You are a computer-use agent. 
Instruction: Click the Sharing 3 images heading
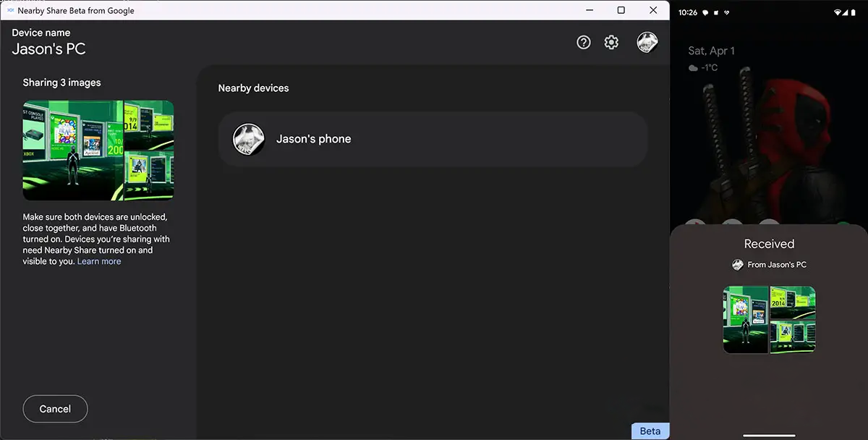(x=61, y=82)
